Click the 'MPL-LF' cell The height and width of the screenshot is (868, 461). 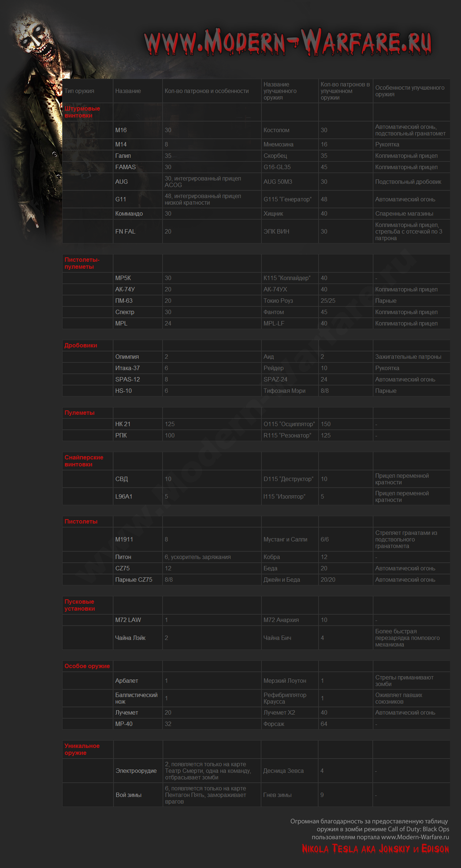pos(290,324)
